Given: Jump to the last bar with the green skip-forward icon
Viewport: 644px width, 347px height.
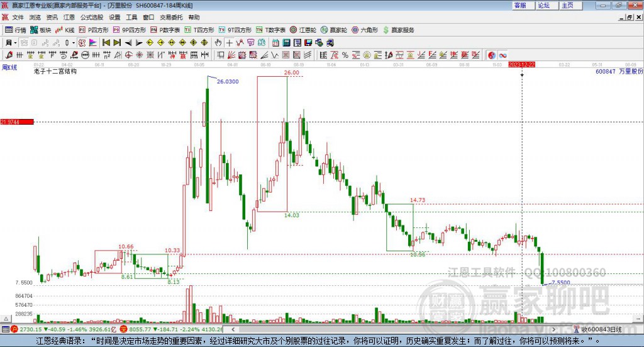Looking at the screenshot, I should pos(117,43).
